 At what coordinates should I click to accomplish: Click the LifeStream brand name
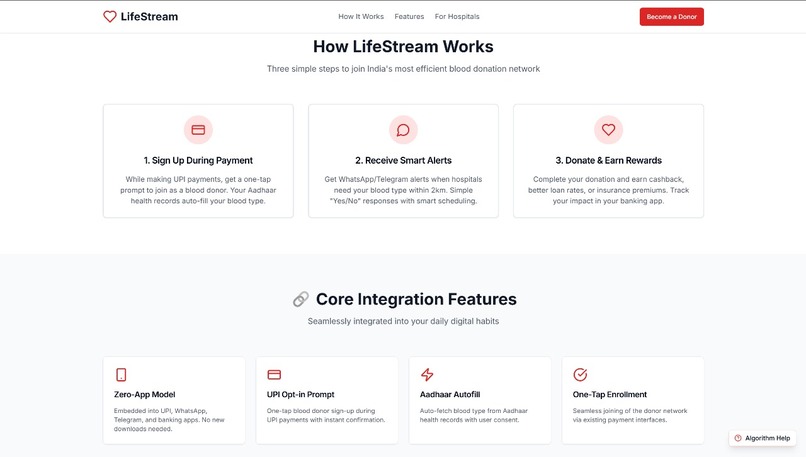pos(149,16)
